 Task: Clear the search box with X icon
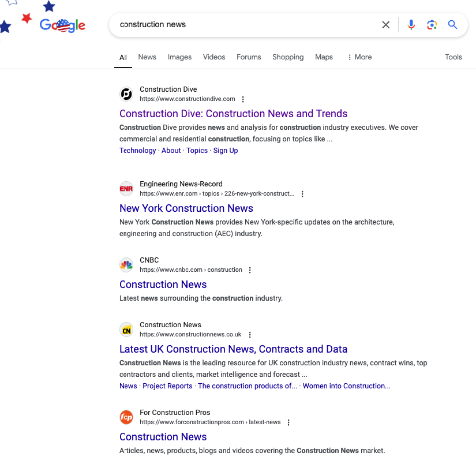pos(386,25)
